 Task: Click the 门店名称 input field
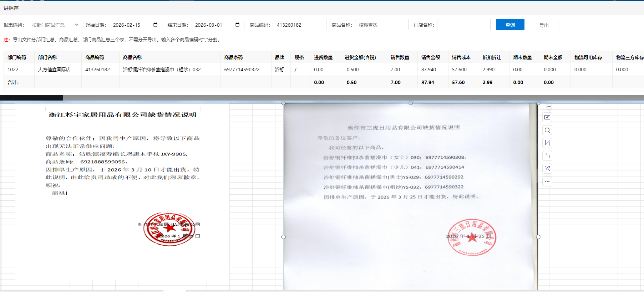click(463, 25)
